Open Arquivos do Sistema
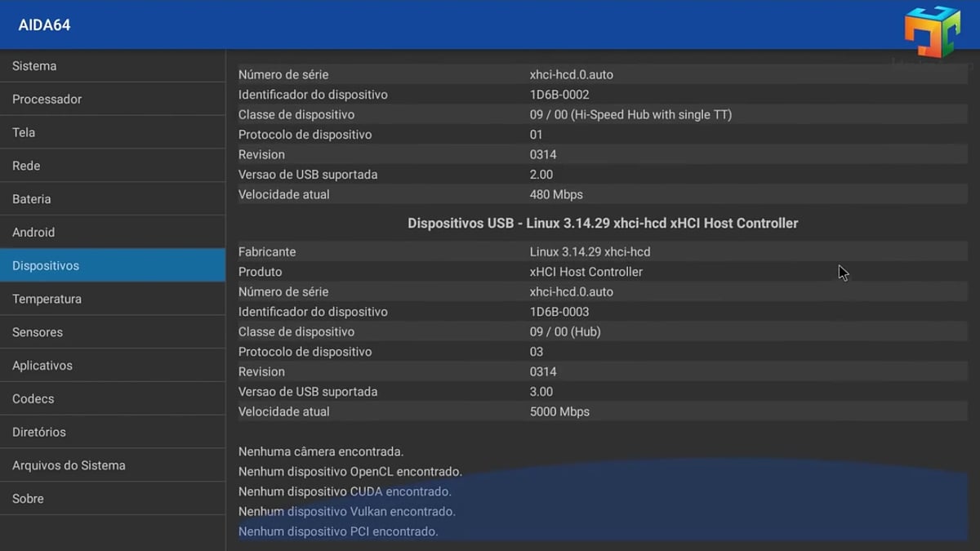Viewport: 980px width, 551px height. point(112,465)
